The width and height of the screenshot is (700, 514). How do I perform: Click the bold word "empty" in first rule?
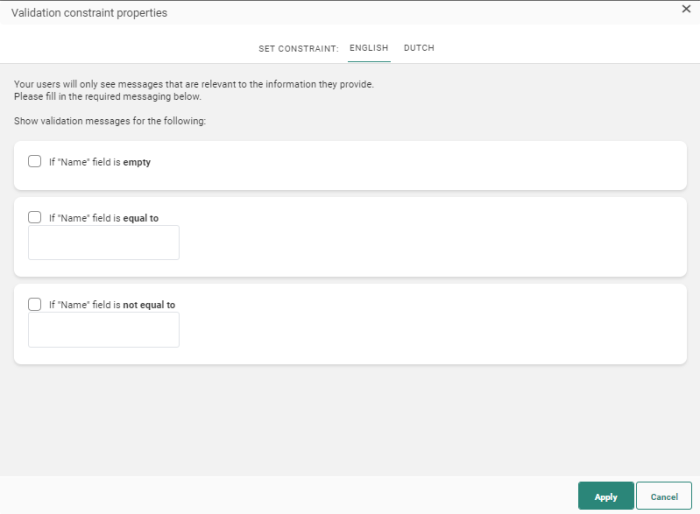(x=137, y=162)
